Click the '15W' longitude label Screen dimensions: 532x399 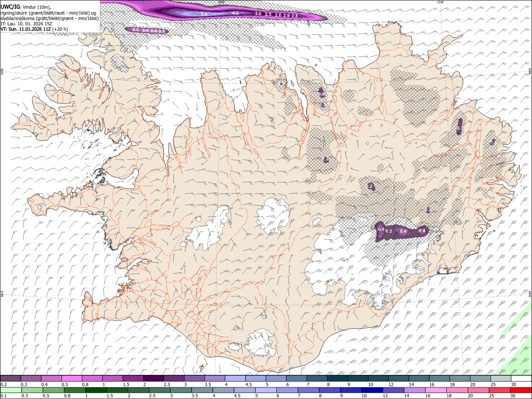click(x=440, y=2)
